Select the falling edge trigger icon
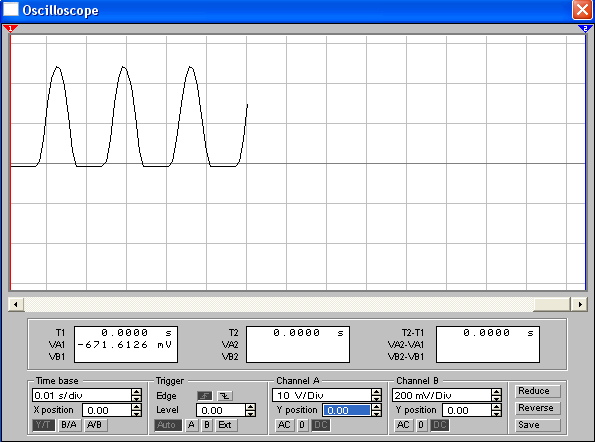This screenshot has height=442, width=595. 225,396
